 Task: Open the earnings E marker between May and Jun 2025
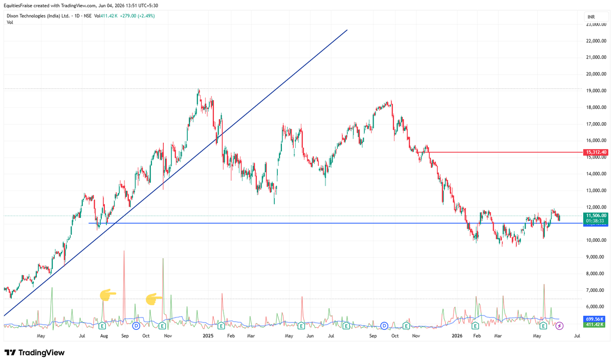point(301,325)
